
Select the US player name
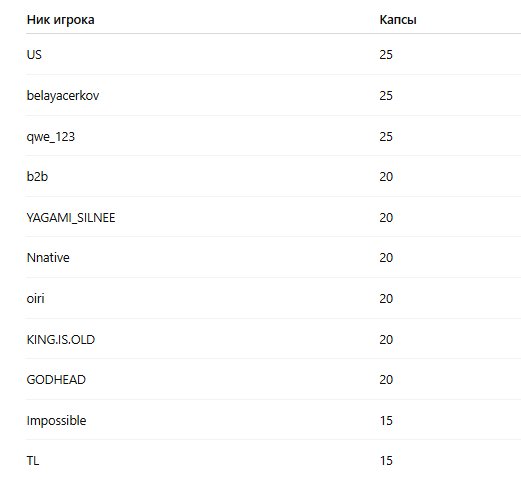(34, 55)
